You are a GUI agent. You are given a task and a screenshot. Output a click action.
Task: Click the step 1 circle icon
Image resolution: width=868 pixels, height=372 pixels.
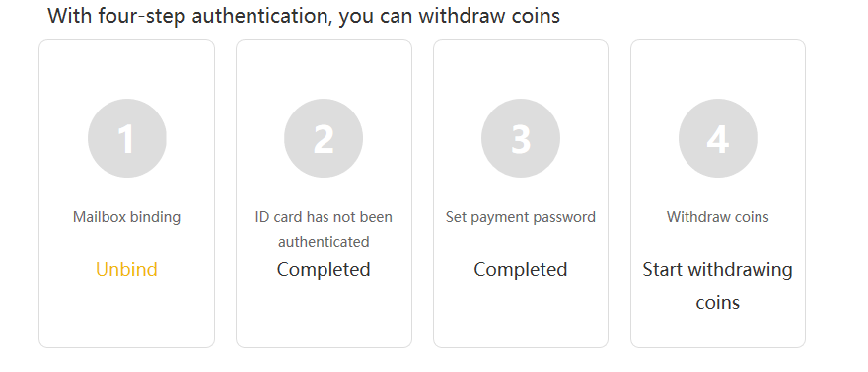(127, 138)
